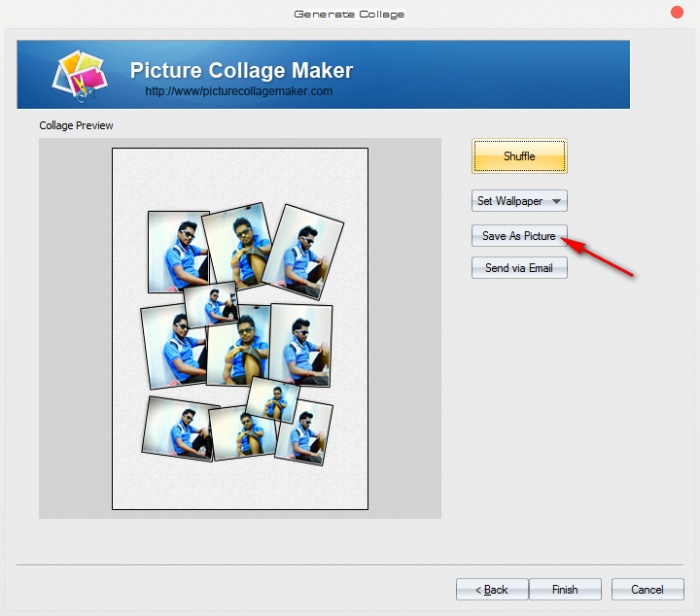This screenshot has height=616, width=700.
Task: Select the tilted top-right collage photo
Action: [x=307, y=250]
